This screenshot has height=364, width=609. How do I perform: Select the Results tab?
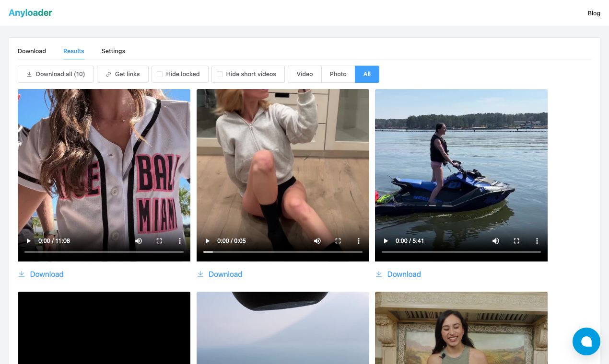74,51
